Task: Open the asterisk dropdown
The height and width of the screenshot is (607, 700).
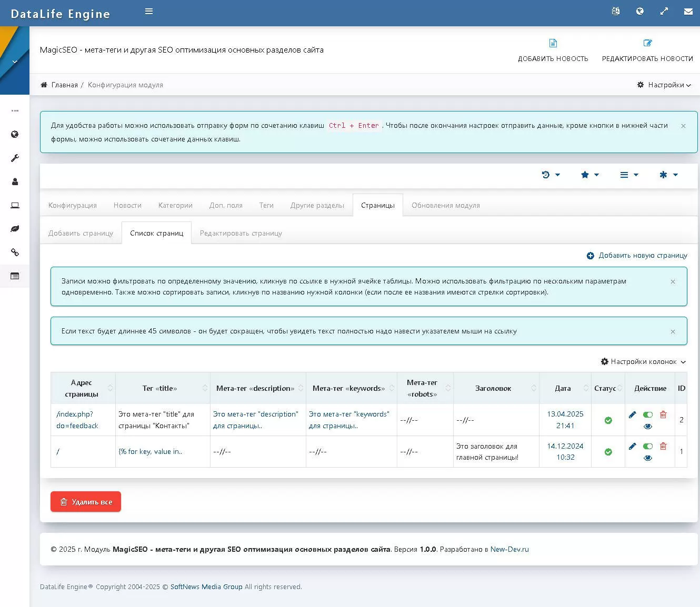Action: 668,175
